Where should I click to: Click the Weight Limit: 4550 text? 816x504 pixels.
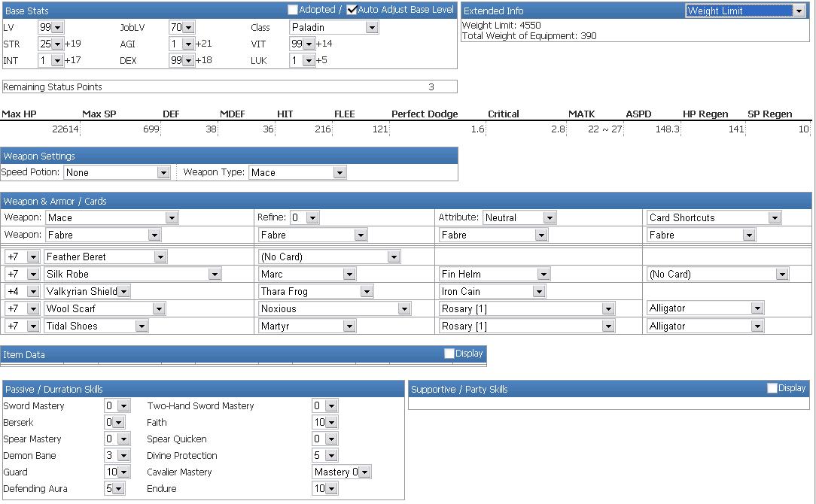pos(501,25)
